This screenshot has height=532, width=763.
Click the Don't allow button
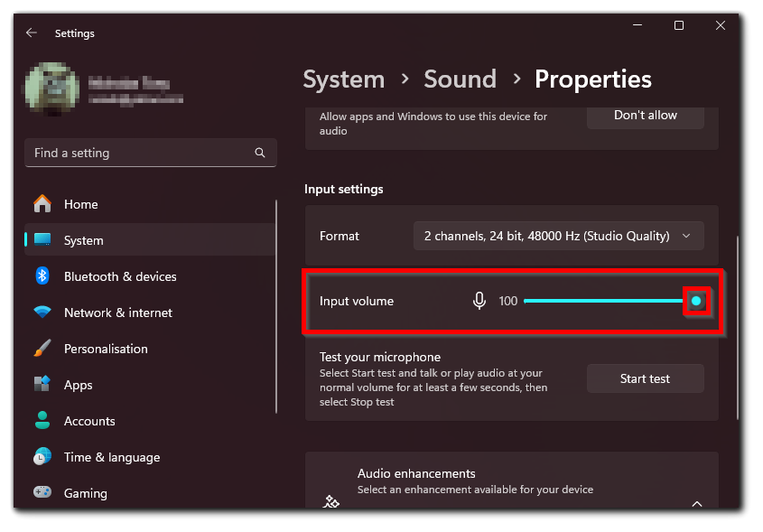pos(645,116)
